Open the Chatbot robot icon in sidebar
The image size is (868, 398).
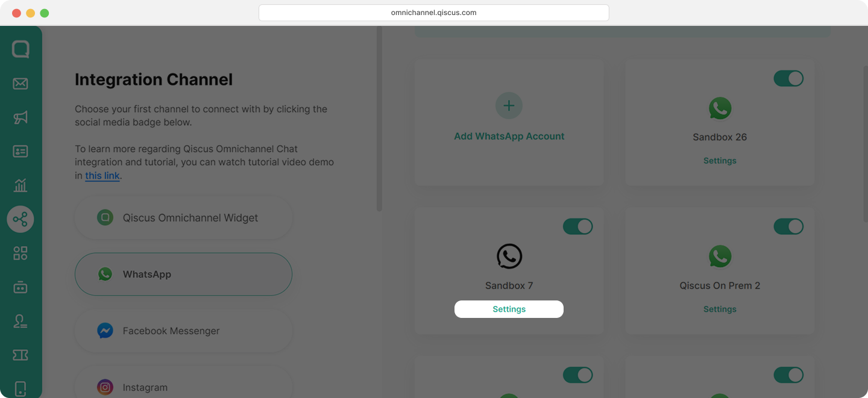pos(20,287)
